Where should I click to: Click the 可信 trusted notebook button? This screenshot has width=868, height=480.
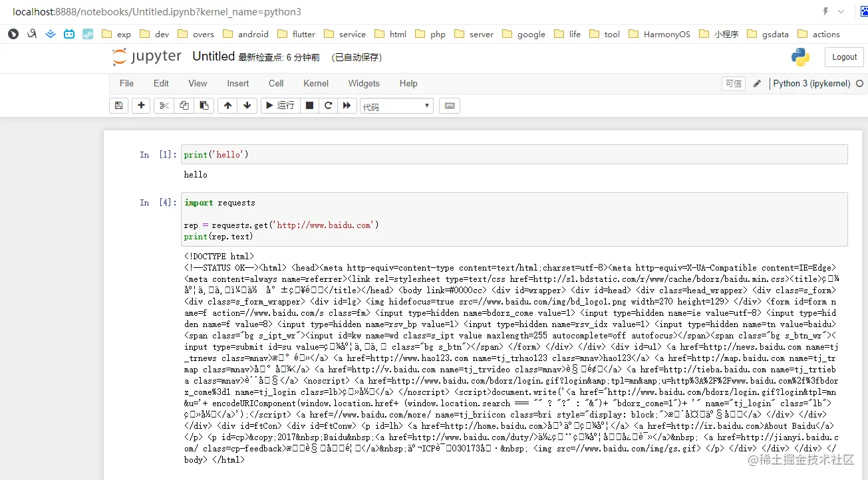[x=734, y=84]
